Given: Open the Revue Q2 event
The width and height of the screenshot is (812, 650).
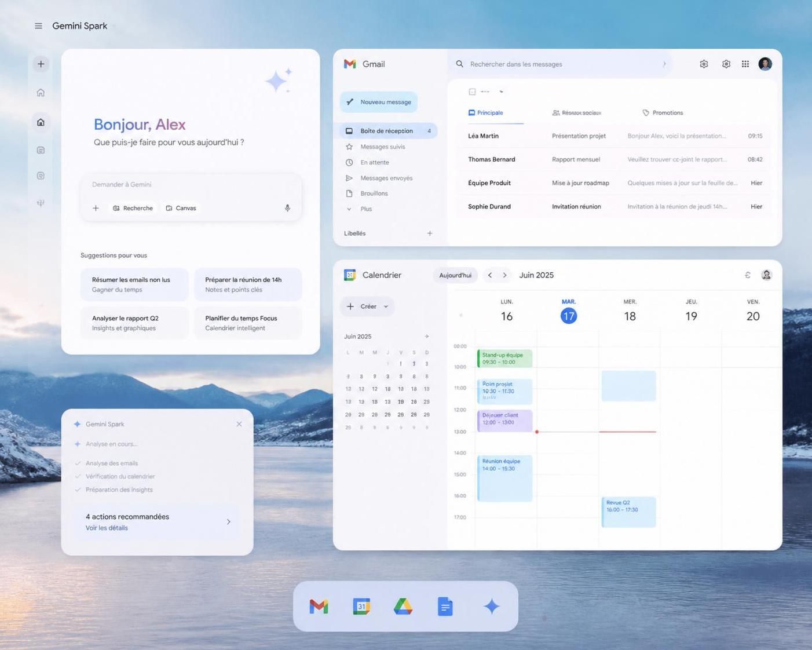Looking at the screenshot, I should pyautogui.click(x=628, y=512).
